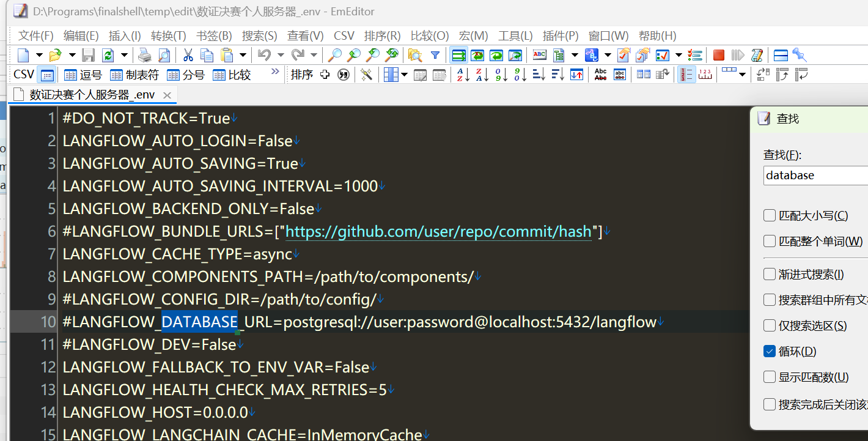
Task: Click the LANGFLOW_CACHE_TYPE=async line
Action: (177, 254)
